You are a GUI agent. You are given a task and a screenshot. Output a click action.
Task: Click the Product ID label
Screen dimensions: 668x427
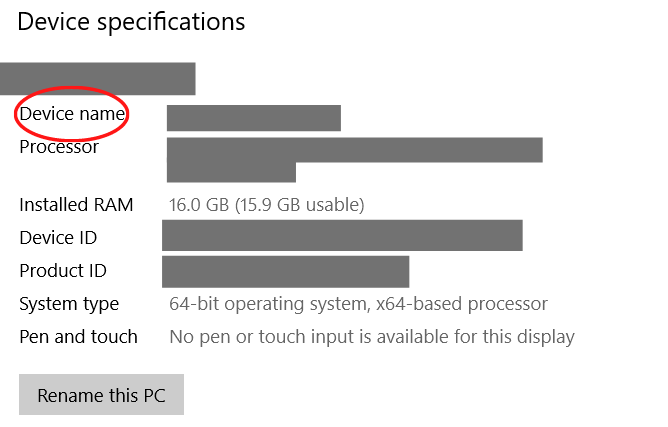(63, 271)
